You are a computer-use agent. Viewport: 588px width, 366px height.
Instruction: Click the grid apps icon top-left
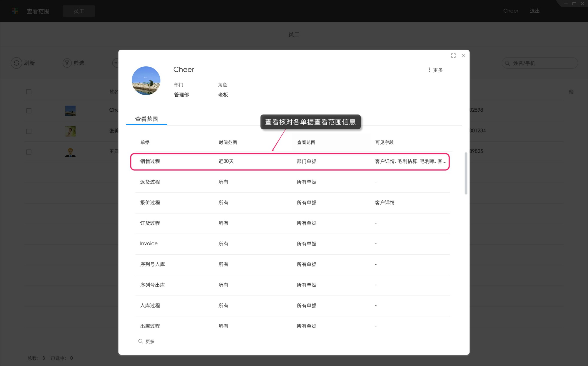[15, 11]
